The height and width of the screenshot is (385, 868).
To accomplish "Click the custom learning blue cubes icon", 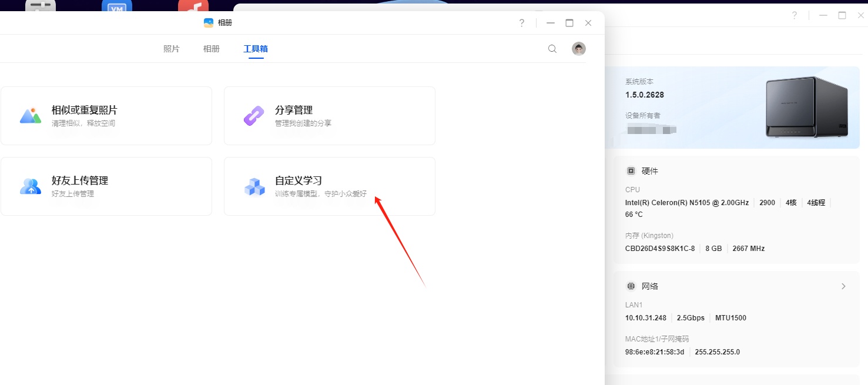I will point(254,186).
